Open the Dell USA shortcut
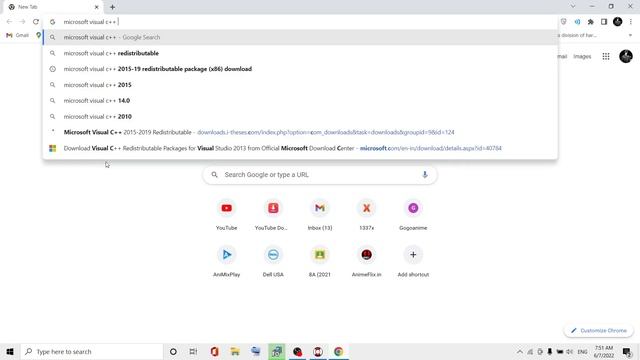This screenshot has height=360, width=640. 273,261
